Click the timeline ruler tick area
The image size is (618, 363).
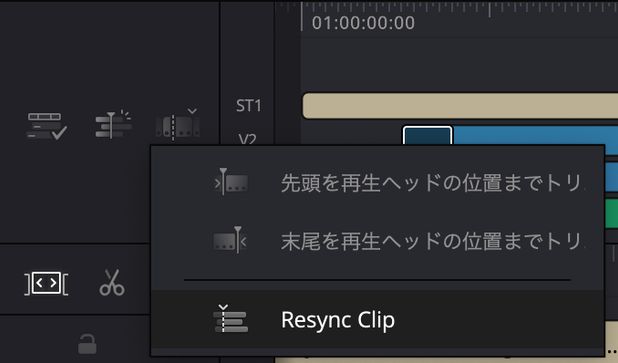tap(459, 7)
